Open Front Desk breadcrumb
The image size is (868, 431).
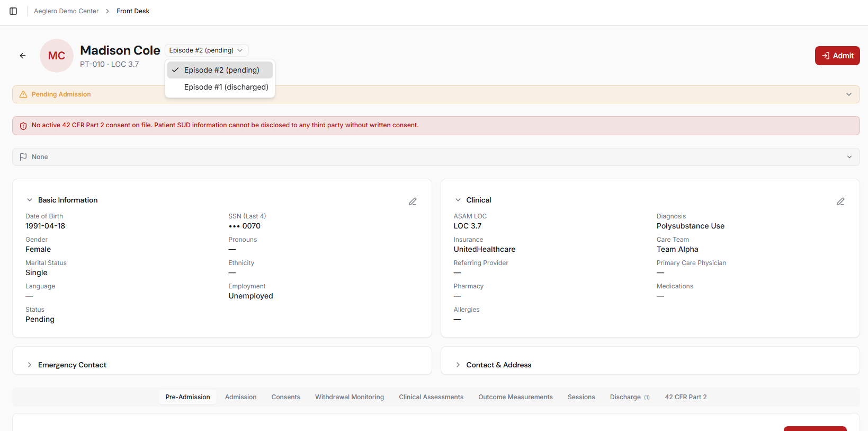(x=133, y=11)
